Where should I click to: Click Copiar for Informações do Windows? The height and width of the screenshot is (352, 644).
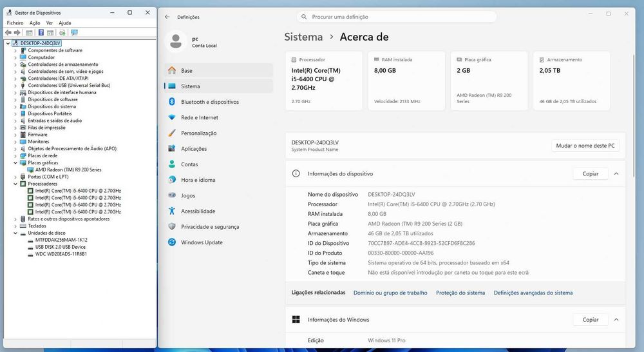590,320
